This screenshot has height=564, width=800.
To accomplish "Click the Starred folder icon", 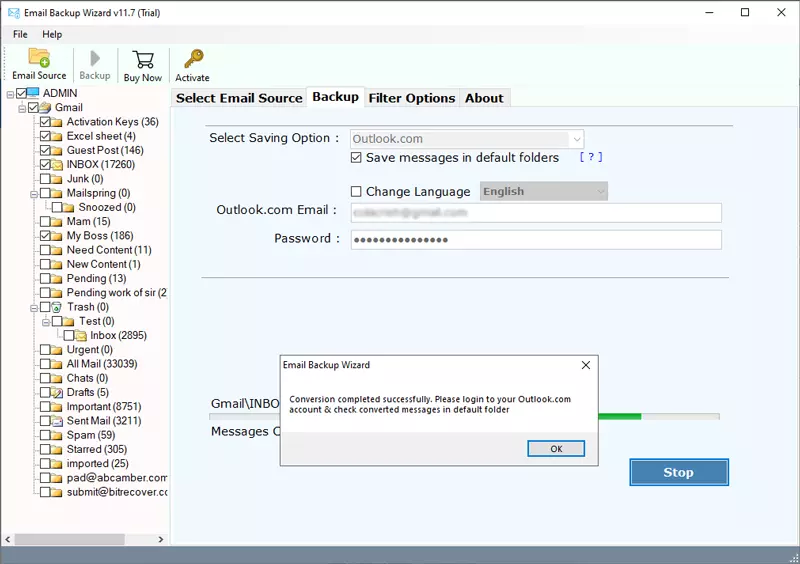I will coord(57,449).
